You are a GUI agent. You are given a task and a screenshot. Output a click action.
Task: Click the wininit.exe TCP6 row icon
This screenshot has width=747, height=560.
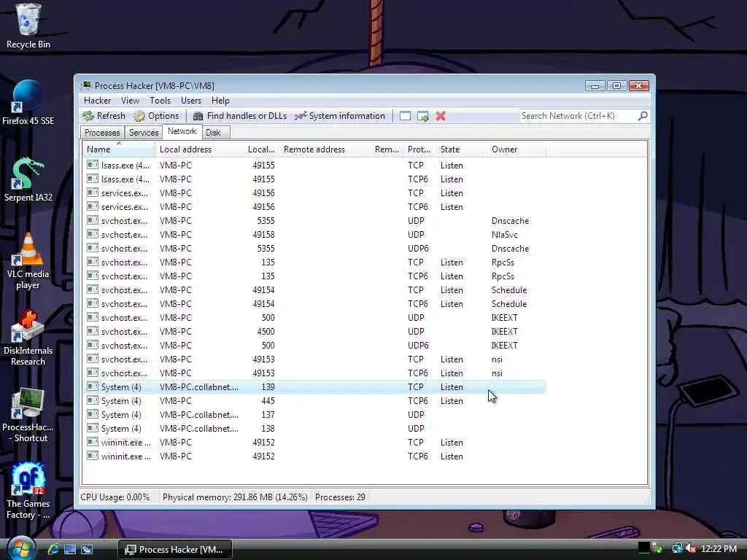click(93, 456)
